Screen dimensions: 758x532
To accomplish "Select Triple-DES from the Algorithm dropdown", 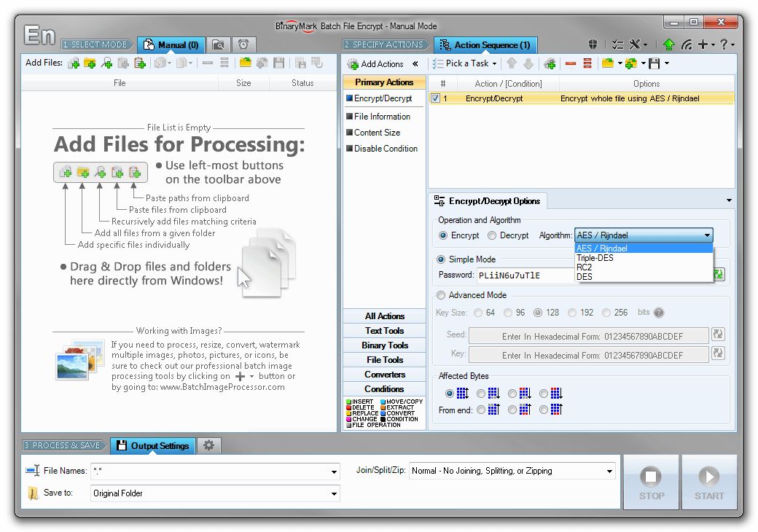I will click(594, 258).
